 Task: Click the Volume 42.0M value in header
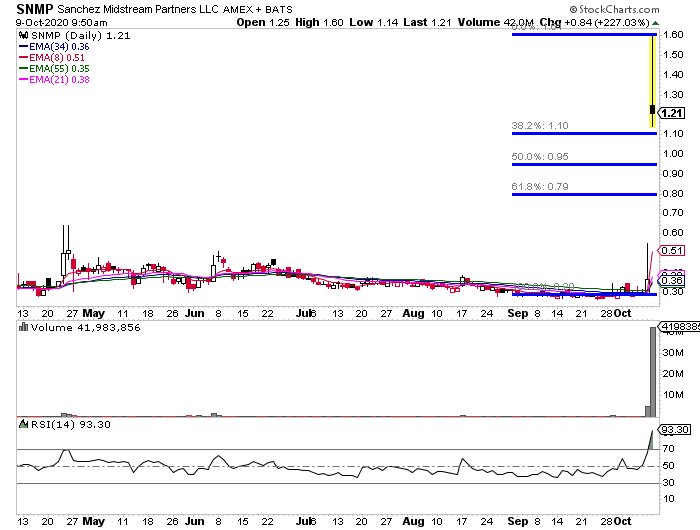496,22
